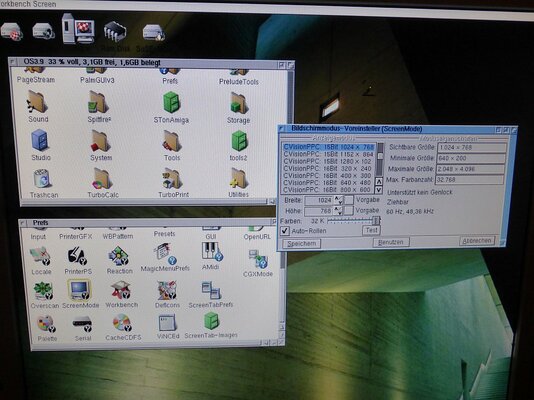Open the Tools folder icon
The image size is (534, 400).
coord(172,141)
